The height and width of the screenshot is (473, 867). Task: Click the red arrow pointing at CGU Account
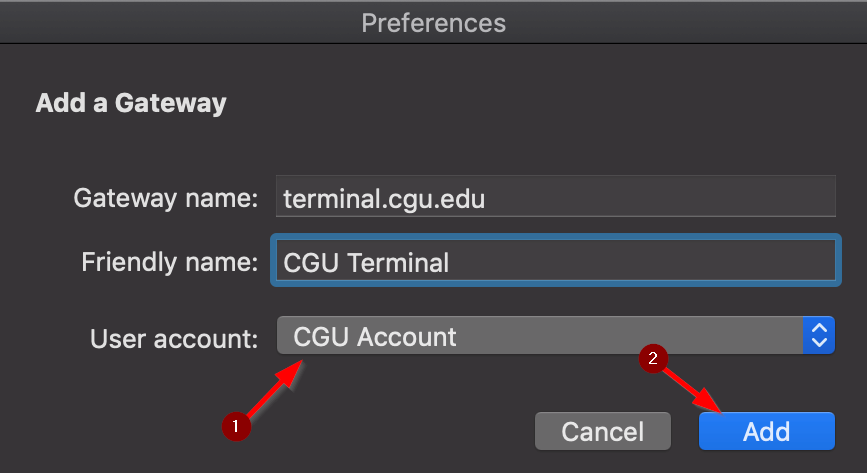[275, 388]
